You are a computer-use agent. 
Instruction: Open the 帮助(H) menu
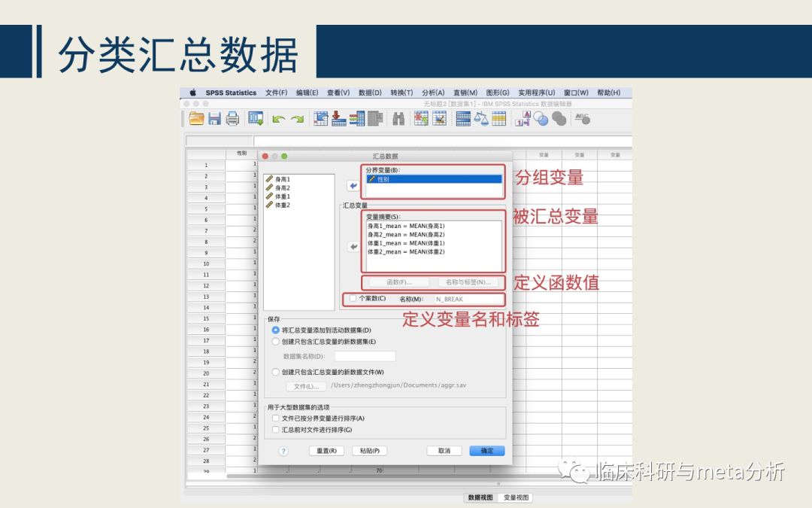click(608, 93)
